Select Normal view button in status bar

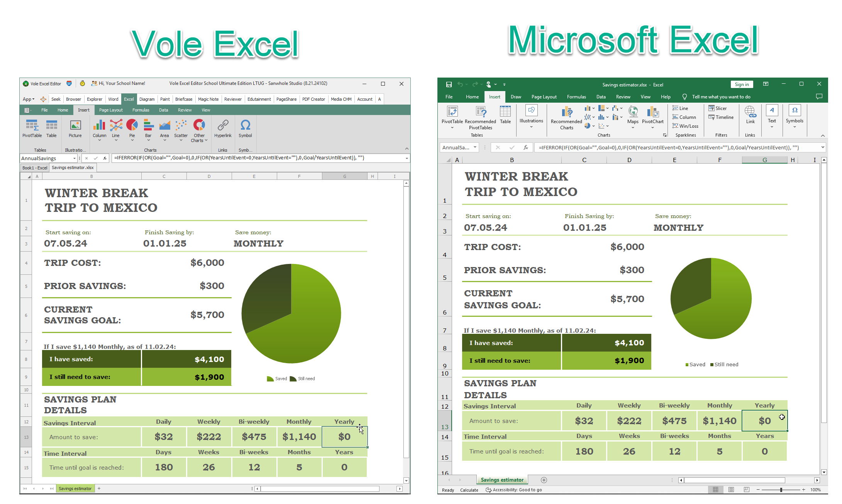[x=715, y=489]
